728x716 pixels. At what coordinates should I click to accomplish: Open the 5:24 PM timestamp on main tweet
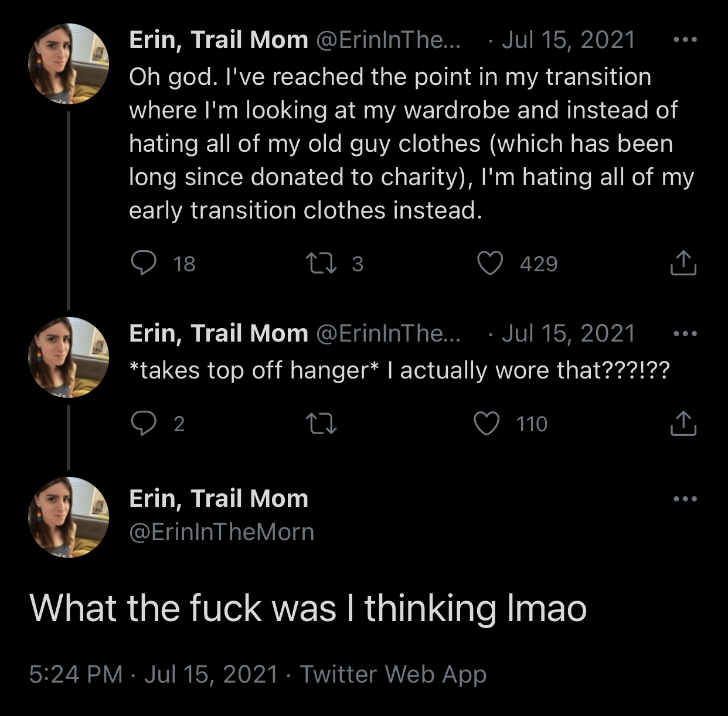pyautogui.click(x=76, y=674)
